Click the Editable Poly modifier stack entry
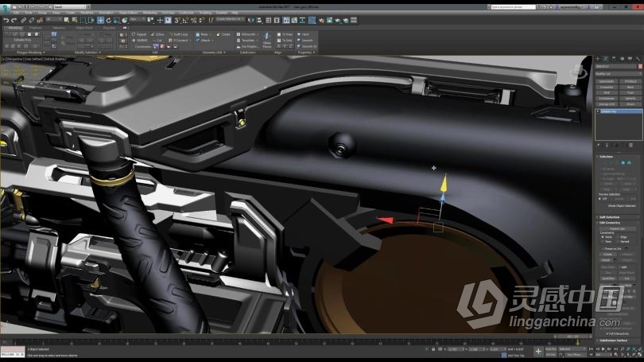Screen dimensions: 644x362 pyautogui.click(x=619, y=111)
